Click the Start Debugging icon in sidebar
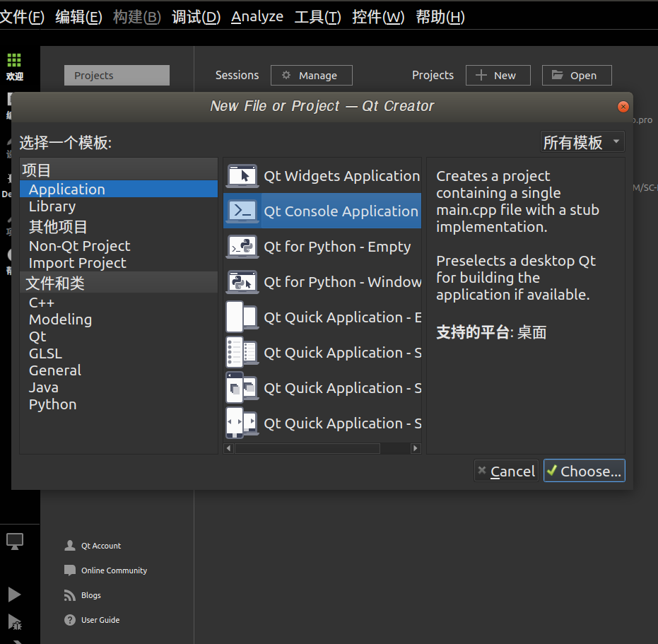Screen dimensions: 658x644 point(14,623)
